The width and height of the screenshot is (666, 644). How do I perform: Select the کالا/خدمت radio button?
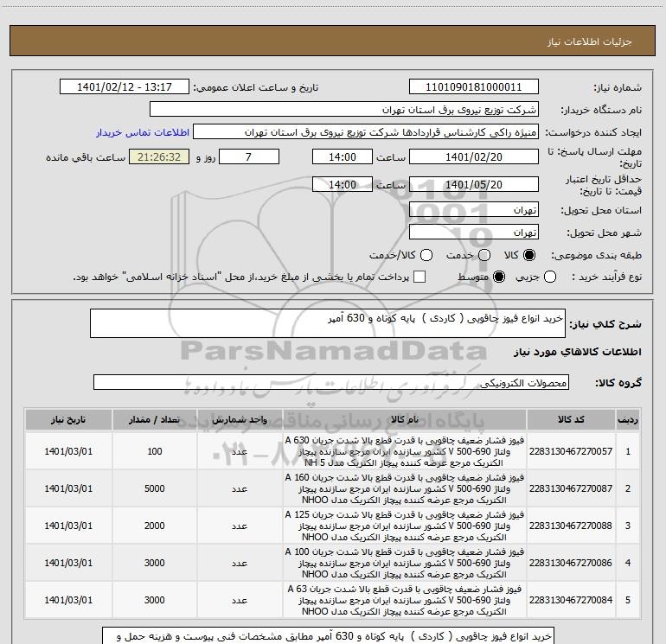426,255
